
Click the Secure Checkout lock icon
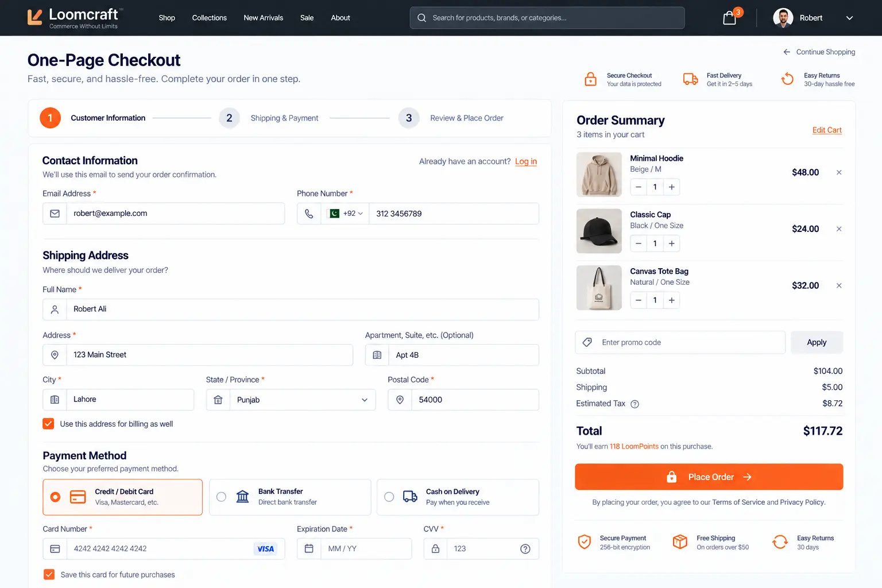pyautogui.click(x=590, y=79)
